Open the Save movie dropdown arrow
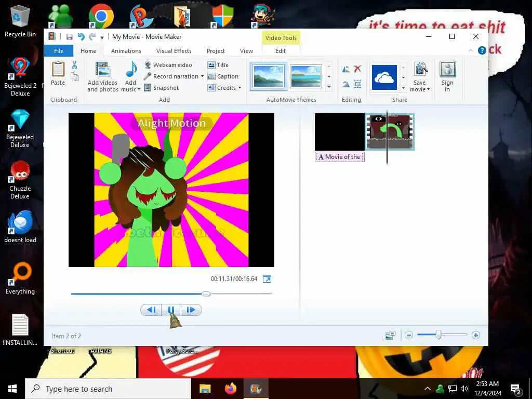532x399 pixels. tap(428, 89)
